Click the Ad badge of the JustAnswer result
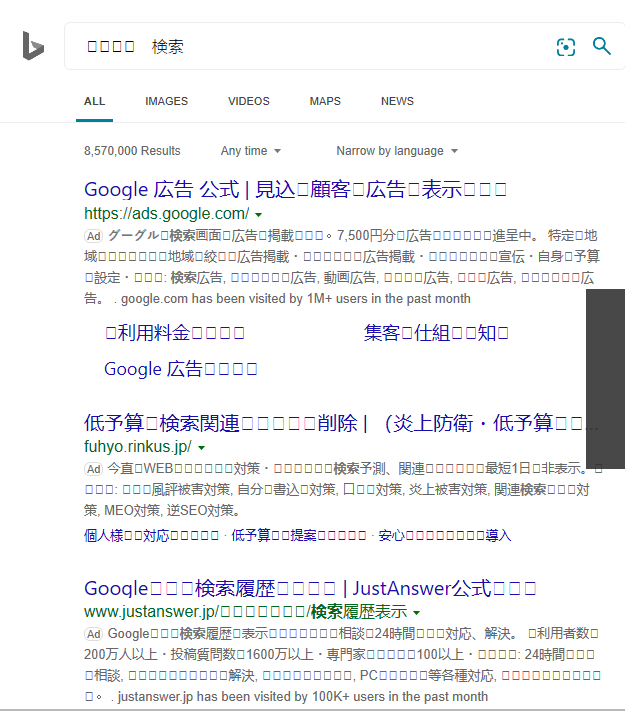 click(93, 634)
